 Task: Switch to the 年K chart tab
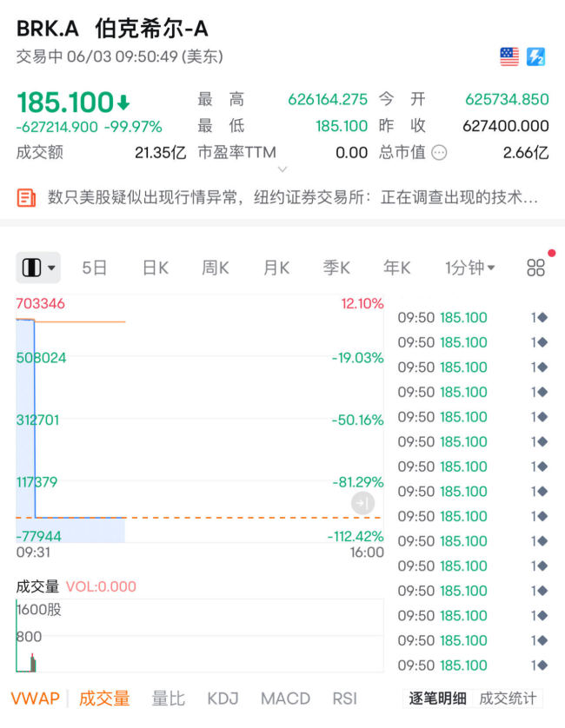(x=396, y=268)
